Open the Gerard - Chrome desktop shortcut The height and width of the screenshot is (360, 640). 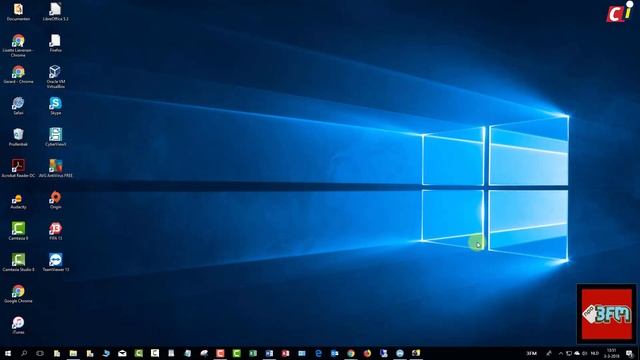point(18,74)
